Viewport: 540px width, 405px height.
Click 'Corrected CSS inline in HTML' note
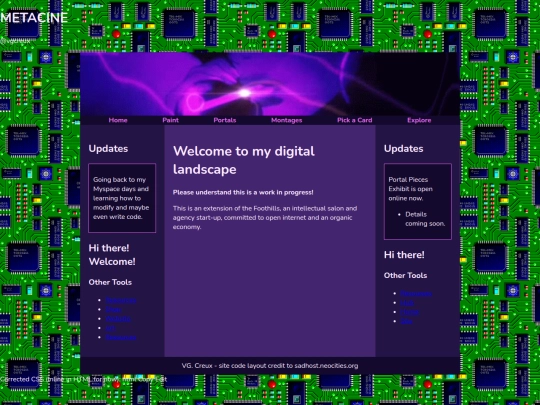click(83, 379)
